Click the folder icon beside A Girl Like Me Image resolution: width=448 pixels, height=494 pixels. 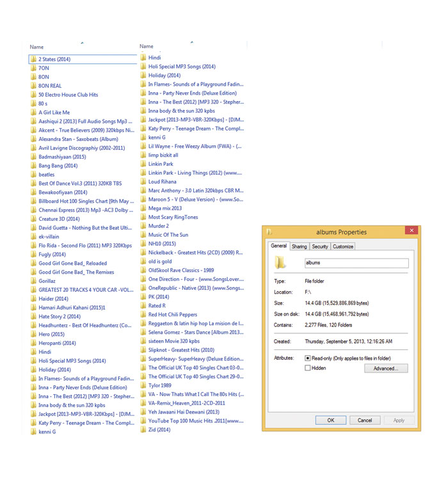point(33,113)
